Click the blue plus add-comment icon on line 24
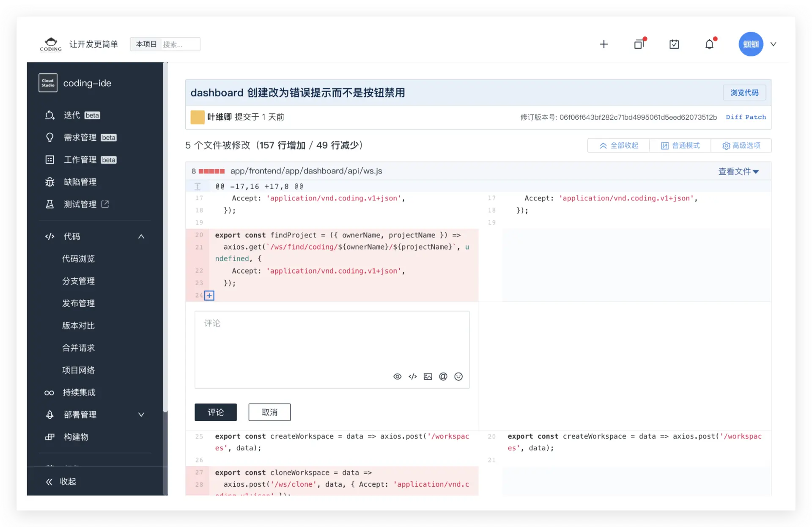Viewport: 812px width, 527px height. (x=209, y=295)
